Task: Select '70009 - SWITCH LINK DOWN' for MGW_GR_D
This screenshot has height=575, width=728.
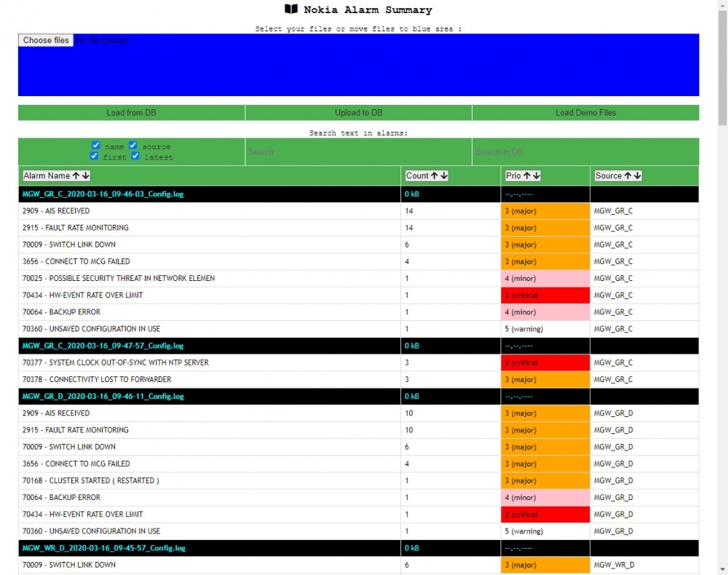Action: 68,447
